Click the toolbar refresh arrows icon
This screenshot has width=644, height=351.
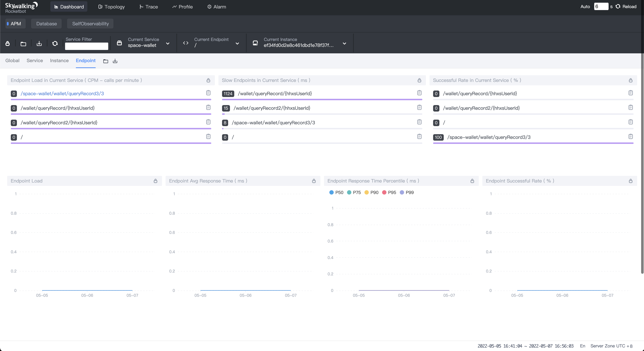point(55,43)
